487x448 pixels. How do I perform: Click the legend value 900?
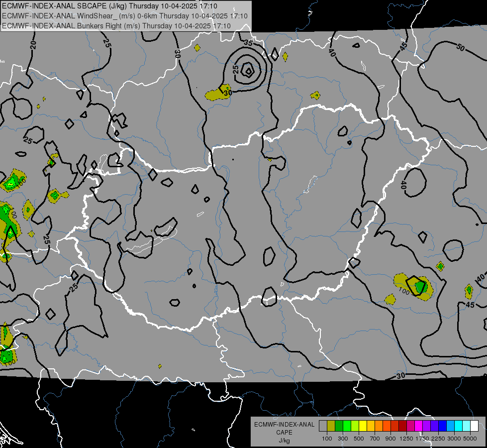point(390,439)
